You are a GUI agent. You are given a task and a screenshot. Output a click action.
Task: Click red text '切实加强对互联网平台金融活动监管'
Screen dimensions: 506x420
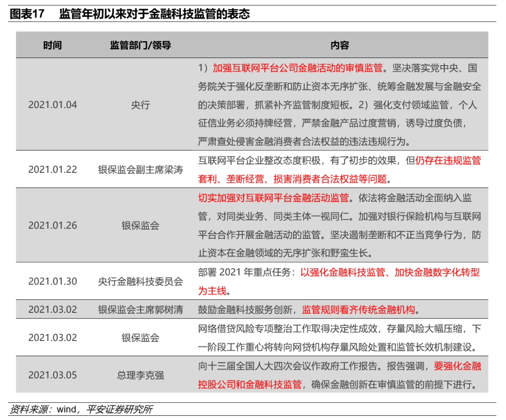pos(274,198)
